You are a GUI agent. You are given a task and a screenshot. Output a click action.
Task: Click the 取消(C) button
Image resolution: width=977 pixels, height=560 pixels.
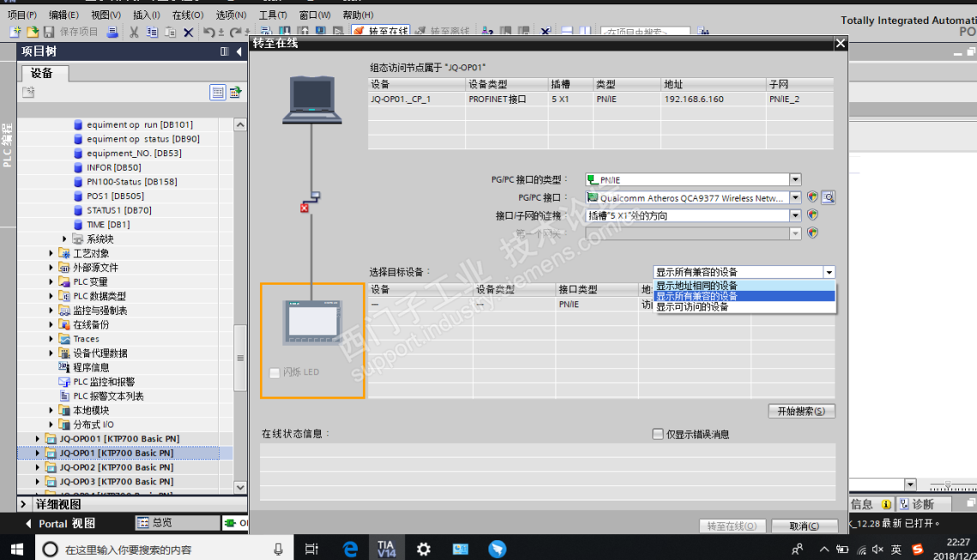804,526
